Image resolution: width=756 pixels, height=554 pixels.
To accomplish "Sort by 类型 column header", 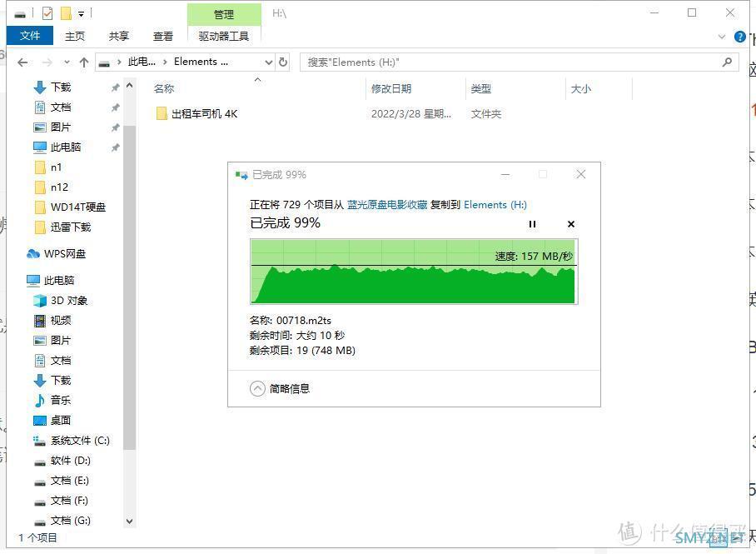I will pos(480,89).
